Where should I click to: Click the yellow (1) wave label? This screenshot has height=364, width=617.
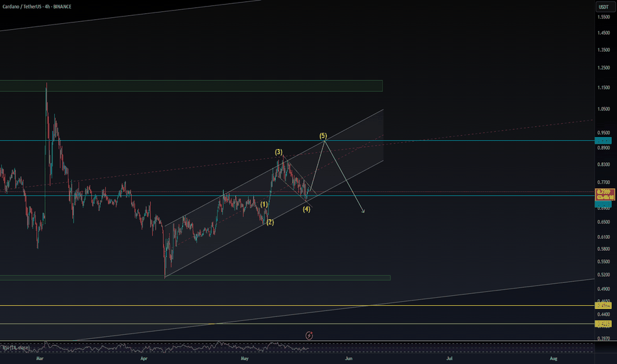point(264,205)
